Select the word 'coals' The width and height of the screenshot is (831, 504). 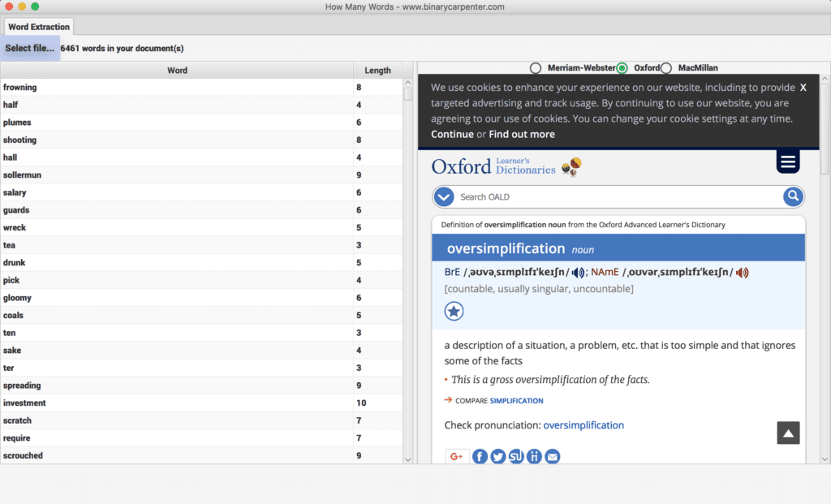(13, 316)
